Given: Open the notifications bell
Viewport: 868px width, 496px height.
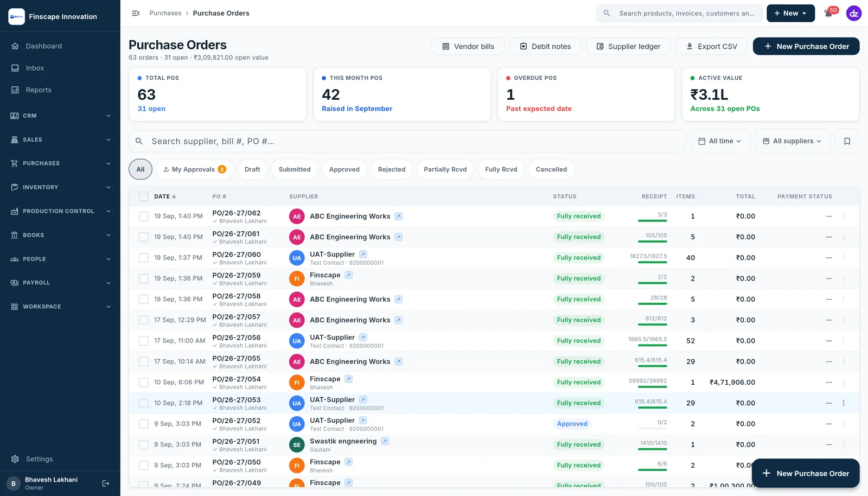Looking at the screenshot, I should (x=828, y=13).
